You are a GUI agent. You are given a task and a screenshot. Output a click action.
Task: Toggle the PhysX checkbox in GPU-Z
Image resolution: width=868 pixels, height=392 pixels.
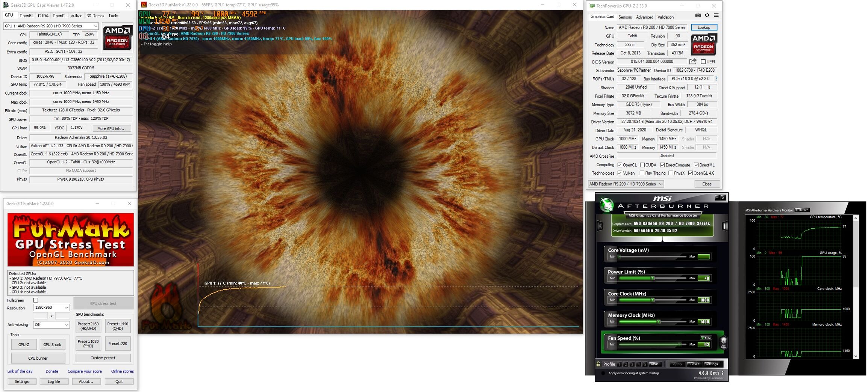tap(671, 173)
